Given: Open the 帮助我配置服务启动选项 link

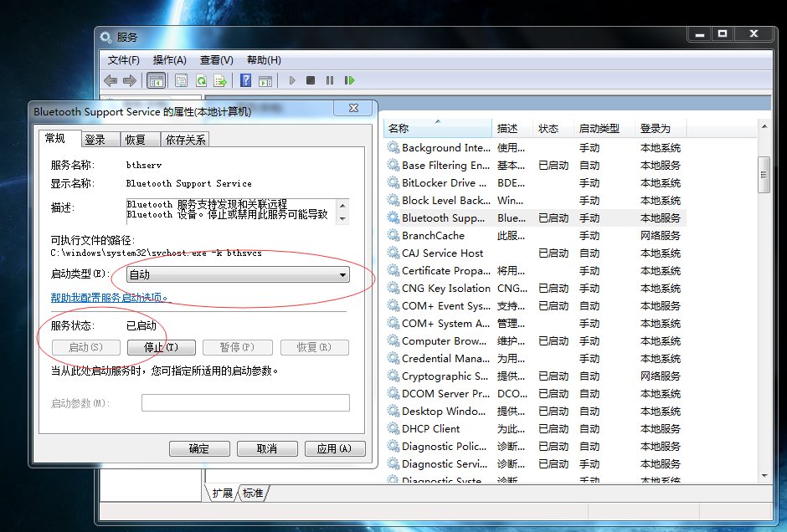Looking at the screenshot, I should pos(110,297).
